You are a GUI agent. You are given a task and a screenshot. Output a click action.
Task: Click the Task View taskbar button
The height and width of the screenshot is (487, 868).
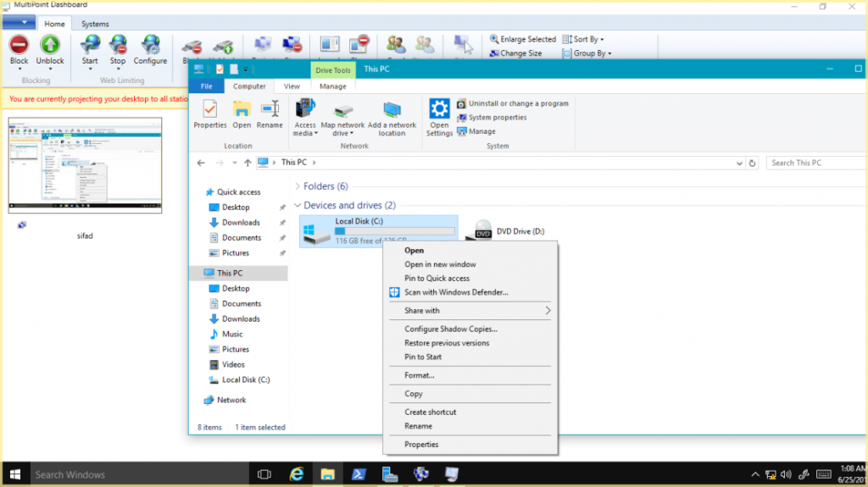264,474
